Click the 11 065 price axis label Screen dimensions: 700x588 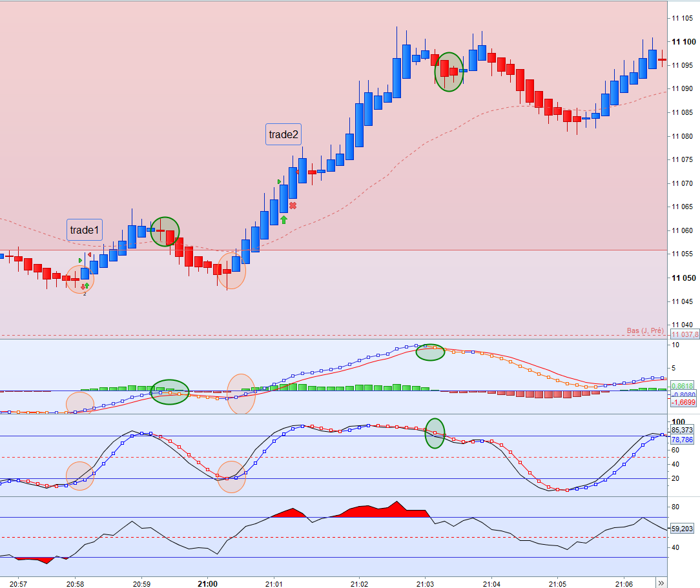click(x=683, y=207)
